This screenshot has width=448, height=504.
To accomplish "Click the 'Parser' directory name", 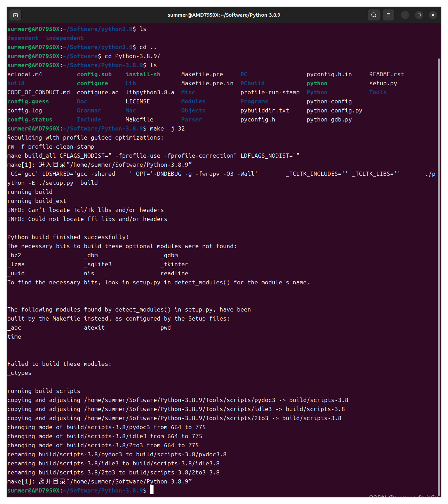I will pos(192,119).
